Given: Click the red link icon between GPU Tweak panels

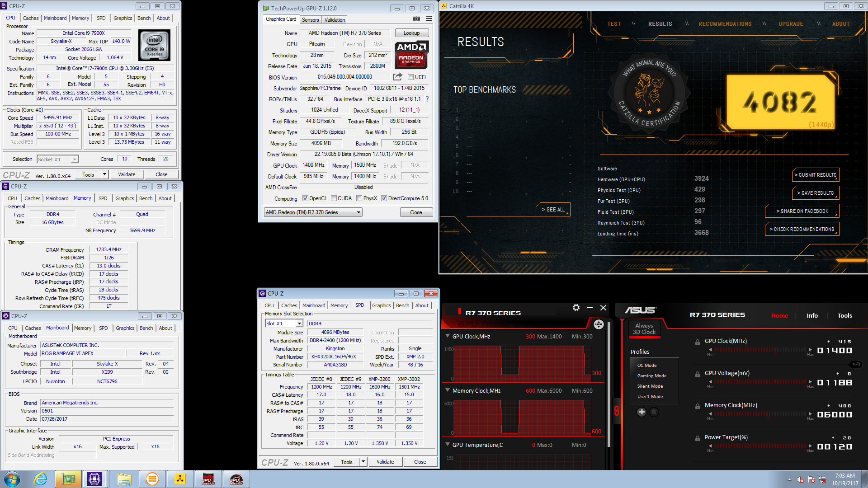Looking at the screenshot, I should (x=616, y=411).
